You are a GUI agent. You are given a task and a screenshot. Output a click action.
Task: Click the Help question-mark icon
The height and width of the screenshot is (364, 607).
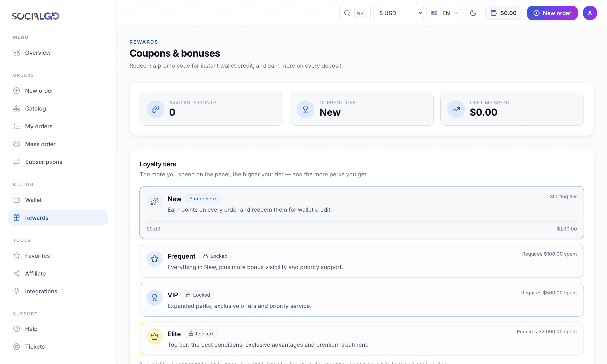[x=17, y=329]
